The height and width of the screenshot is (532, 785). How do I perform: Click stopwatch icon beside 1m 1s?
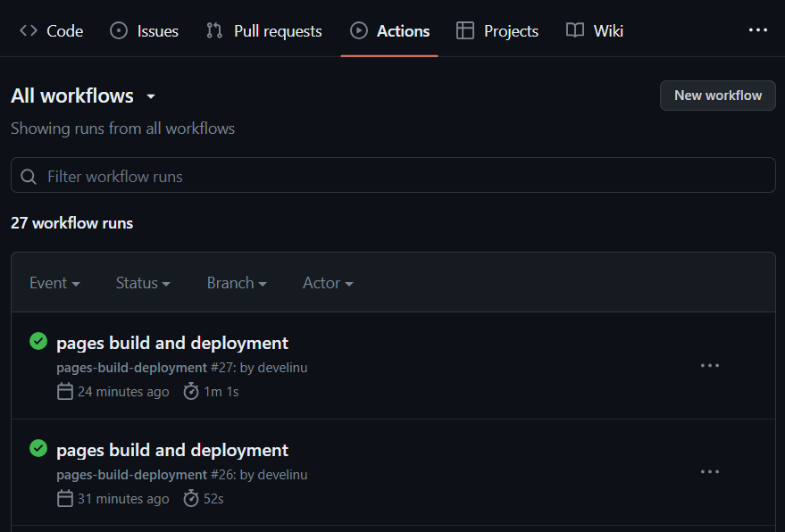191,391
